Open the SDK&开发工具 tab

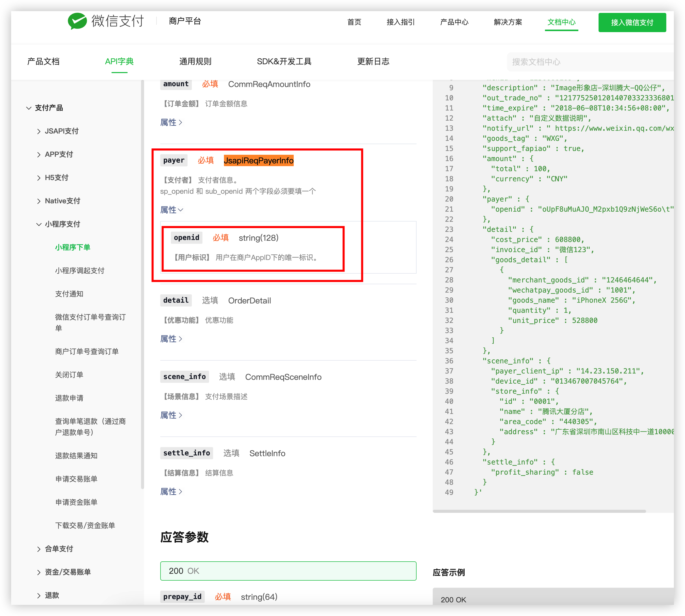coord(284,62)
